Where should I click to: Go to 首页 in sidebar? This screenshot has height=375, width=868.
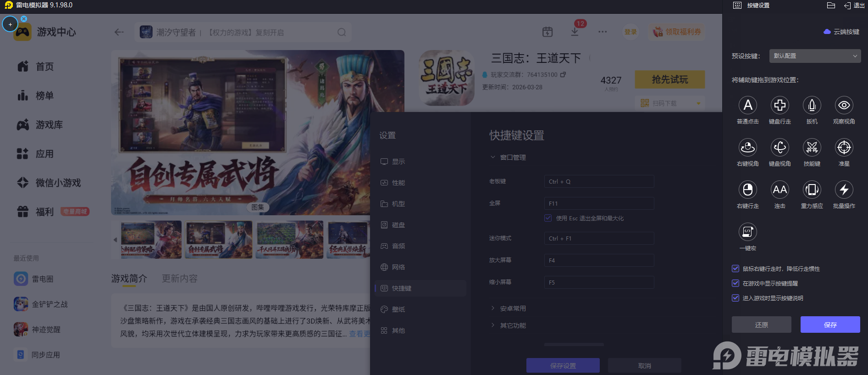(x=36, y=67)
